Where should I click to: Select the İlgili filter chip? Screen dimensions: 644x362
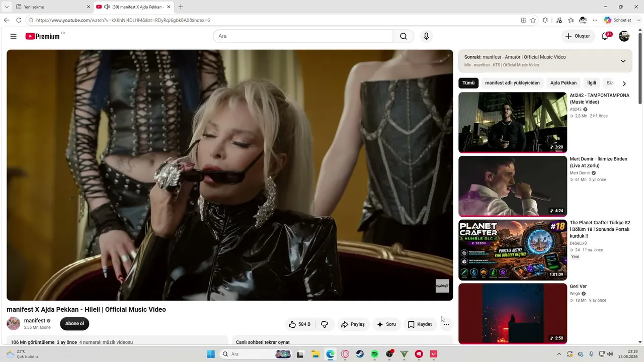[x=592, y=83]
